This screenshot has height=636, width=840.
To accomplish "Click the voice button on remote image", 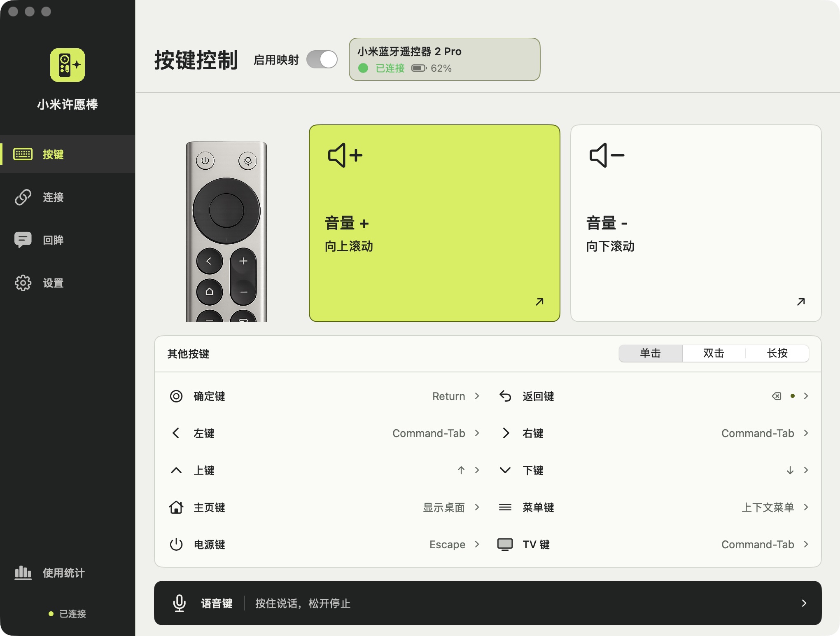I will [248, 161].
